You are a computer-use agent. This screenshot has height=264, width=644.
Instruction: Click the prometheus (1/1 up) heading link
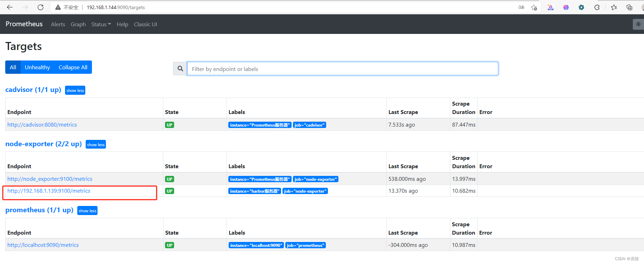(40, 210)
